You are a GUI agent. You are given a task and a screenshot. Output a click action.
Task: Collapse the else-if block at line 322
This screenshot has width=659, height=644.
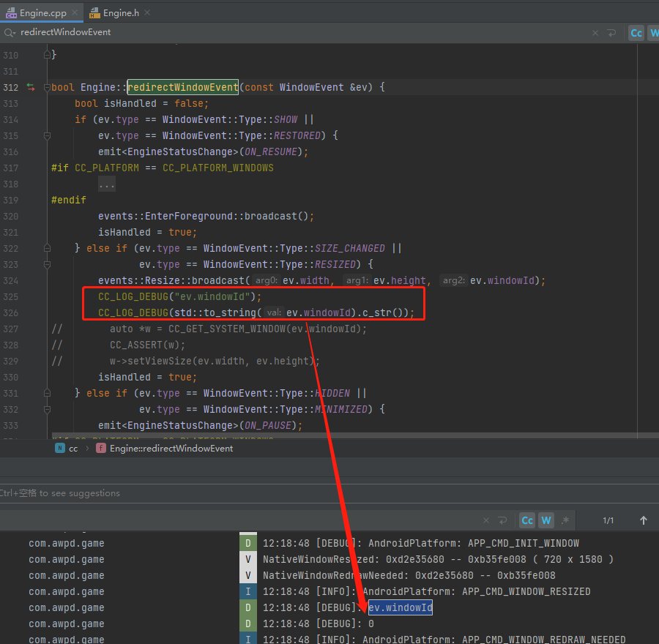click(x=47, y=248)
